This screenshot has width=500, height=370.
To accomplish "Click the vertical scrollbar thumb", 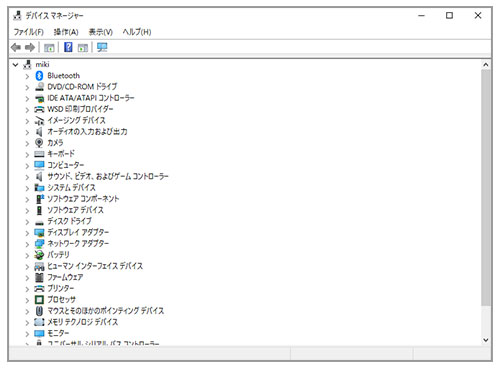I will click(486, 187).
